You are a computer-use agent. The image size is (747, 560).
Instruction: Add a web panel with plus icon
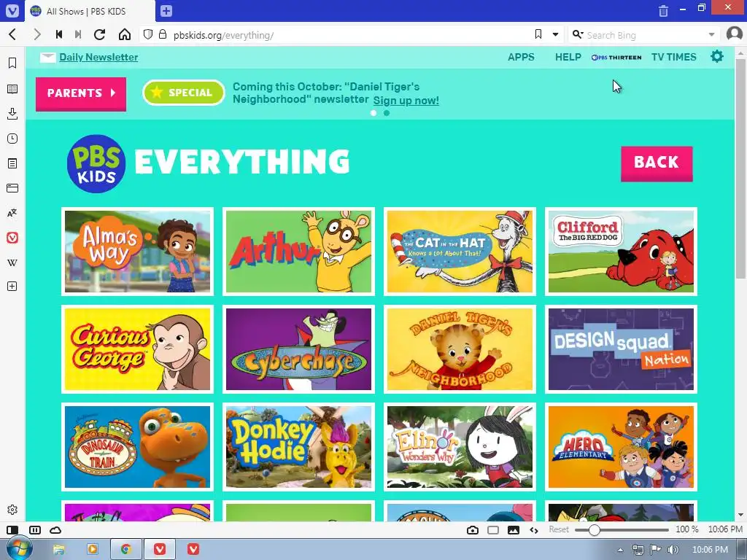point(12,286)
